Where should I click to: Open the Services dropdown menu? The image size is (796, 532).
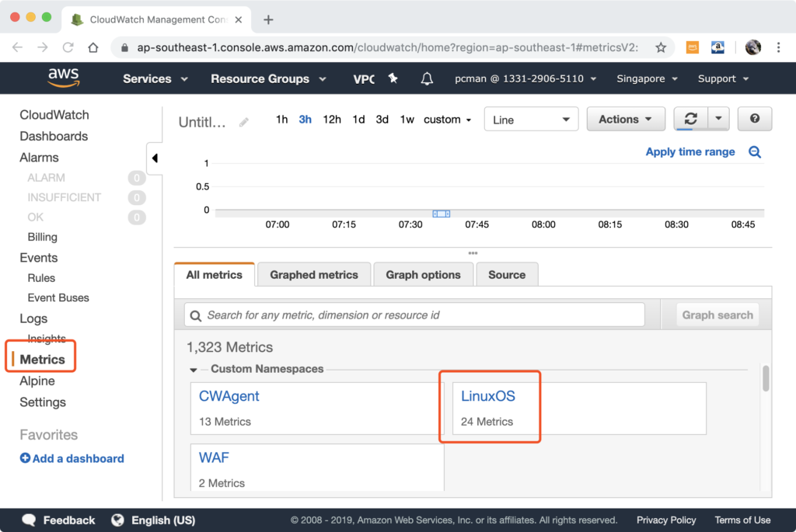(155, 78)
